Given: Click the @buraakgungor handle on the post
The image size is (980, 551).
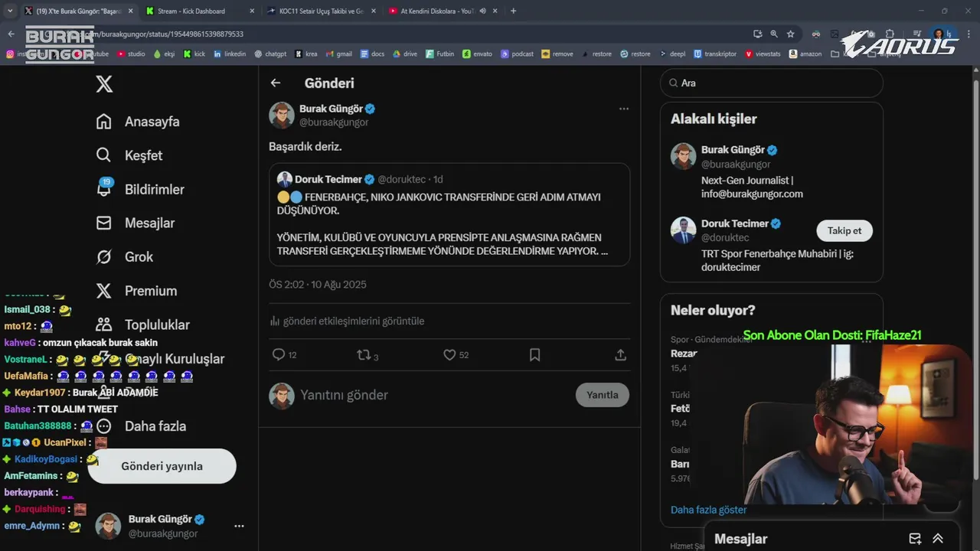Looking at the screenshot, I should pyautogui.click(x=334, y=122).
